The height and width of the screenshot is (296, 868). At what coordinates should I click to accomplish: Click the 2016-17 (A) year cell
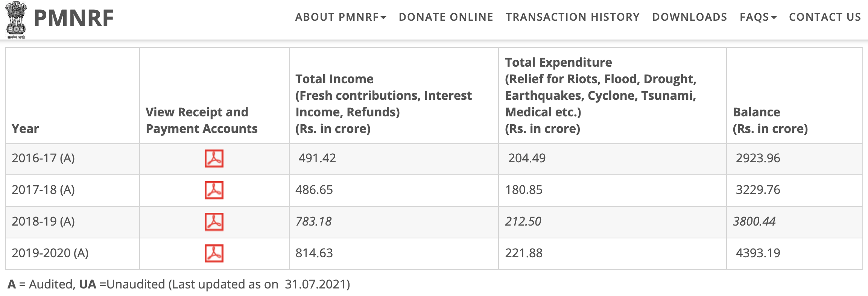click(x=43, y=158)
